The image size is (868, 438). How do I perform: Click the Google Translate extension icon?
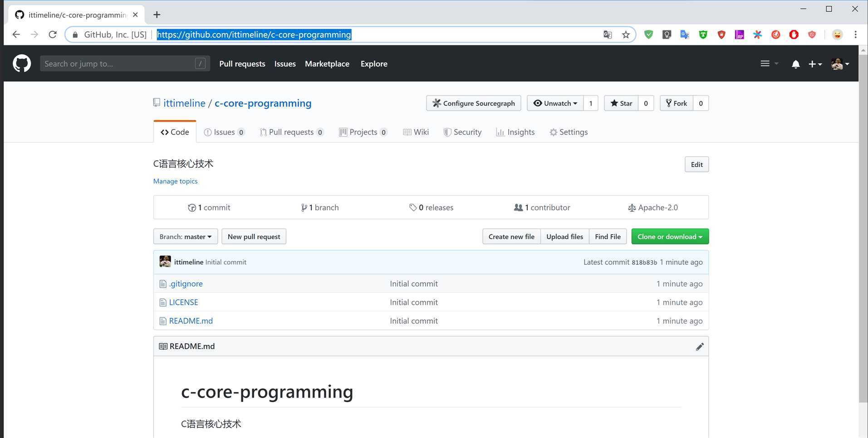tap(685, 34)
